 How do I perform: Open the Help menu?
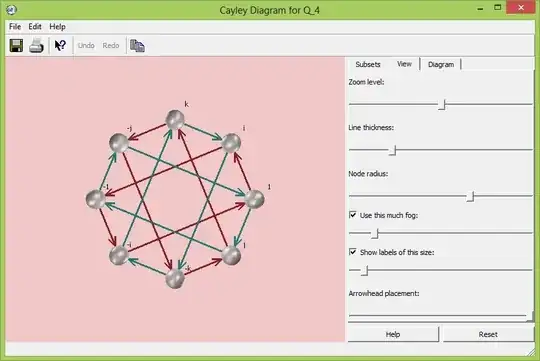(57, 27)
